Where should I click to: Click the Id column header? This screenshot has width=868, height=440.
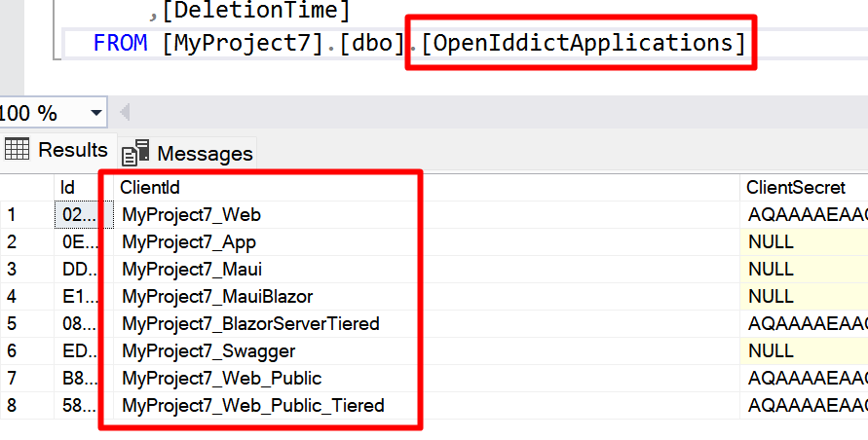[68, 187]
